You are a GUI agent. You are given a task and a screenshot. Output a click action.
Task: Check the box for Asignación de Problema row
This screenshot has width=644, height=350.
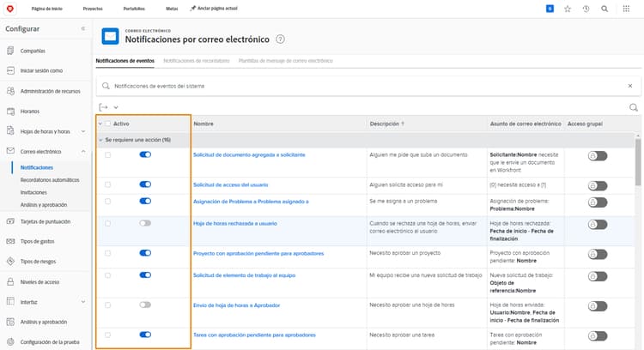pyautogui.click(x=107, y=201)
